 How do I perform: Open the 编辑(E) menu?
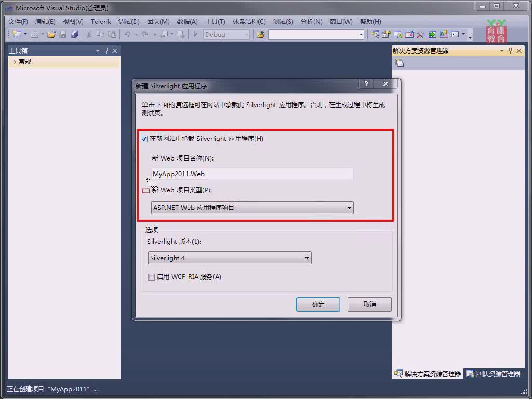click(45, 22)
